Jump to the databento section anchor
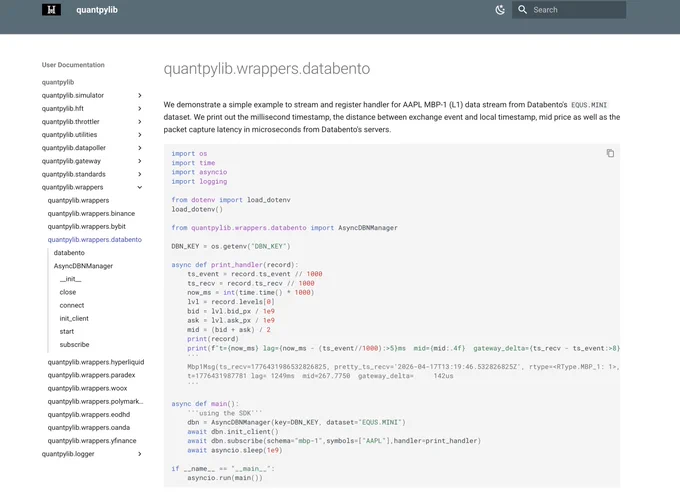 69,252
